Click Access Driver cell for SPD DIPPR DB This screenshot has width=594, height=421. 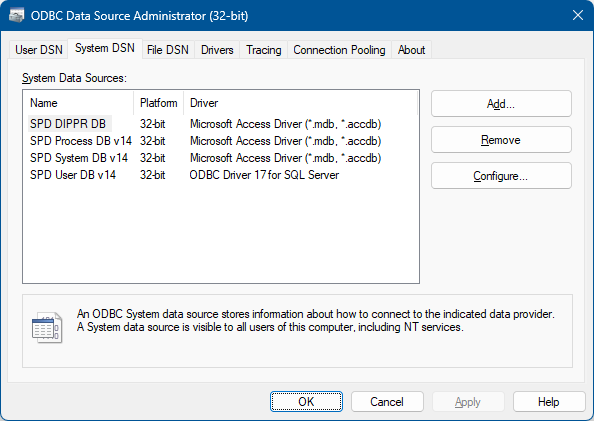[285, 124]
